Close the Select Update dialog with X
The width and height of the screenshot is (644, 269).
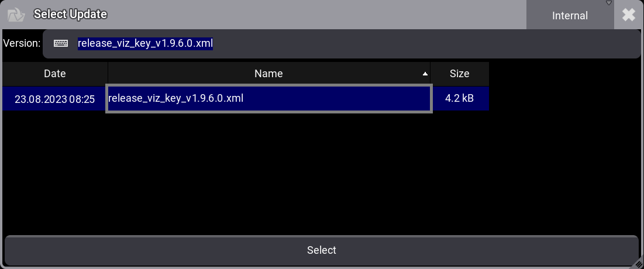629,15
